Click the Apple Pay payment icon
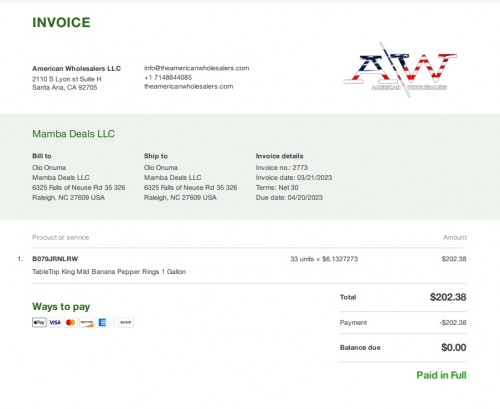 [x=39, y=322]
